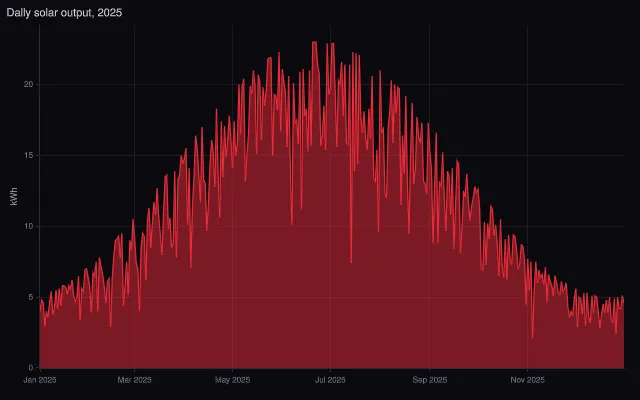Click the '20' y-axis tick label
The image size is (640, 400).
point(29,84)
